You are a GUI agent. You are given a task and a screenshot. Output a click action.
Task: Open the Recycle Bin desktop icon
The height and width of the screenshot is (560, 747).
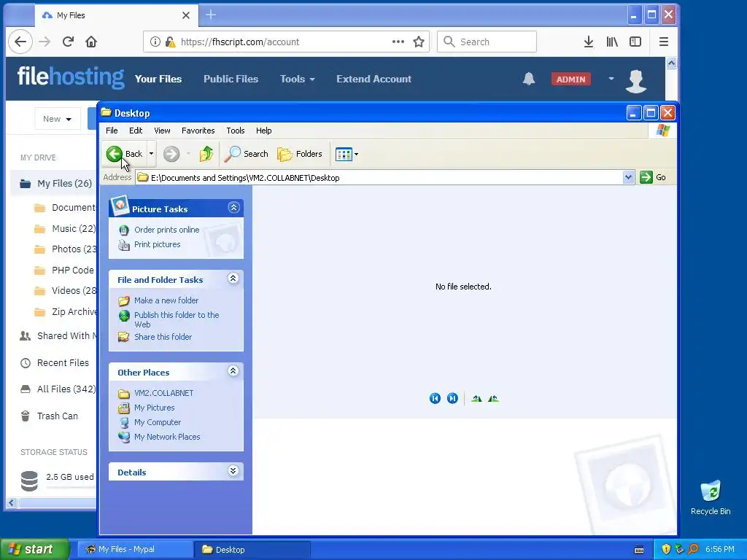pos(711,497)
